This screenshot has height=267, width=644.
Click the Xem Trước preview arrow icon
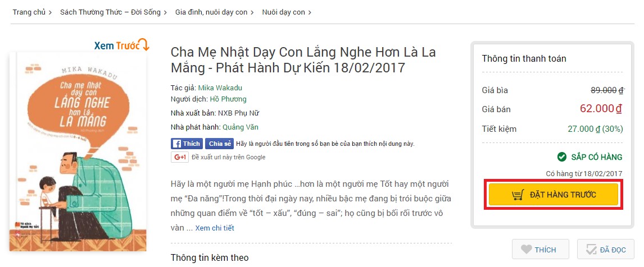(144, 45)
